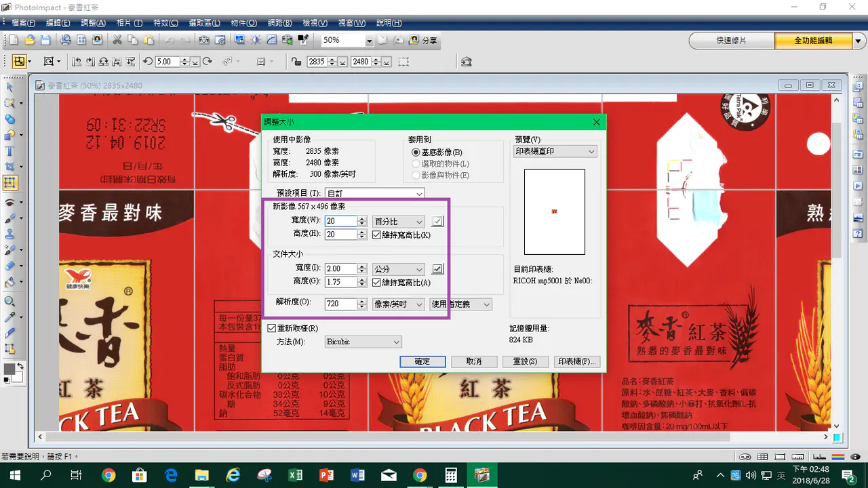Expand the Bicubic method dropdown
The height and width of the screenshot is (488, 868).
click(363, 342)
